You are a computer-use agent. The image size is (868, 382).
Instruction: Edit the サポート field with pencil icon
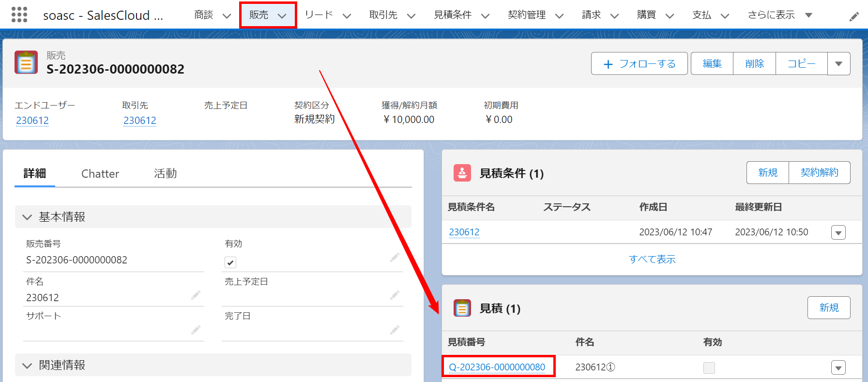(196, 330)
